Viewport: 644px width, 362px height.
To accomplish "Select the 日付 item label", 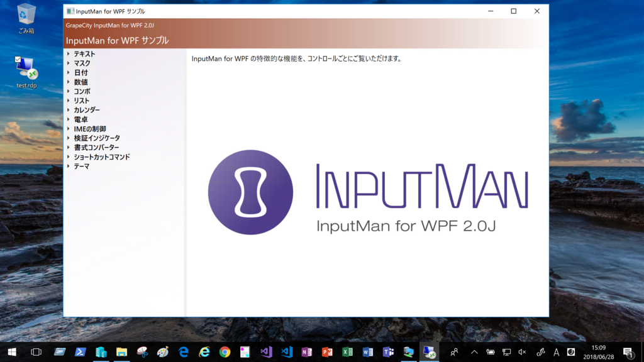I will tap(80, 73).
